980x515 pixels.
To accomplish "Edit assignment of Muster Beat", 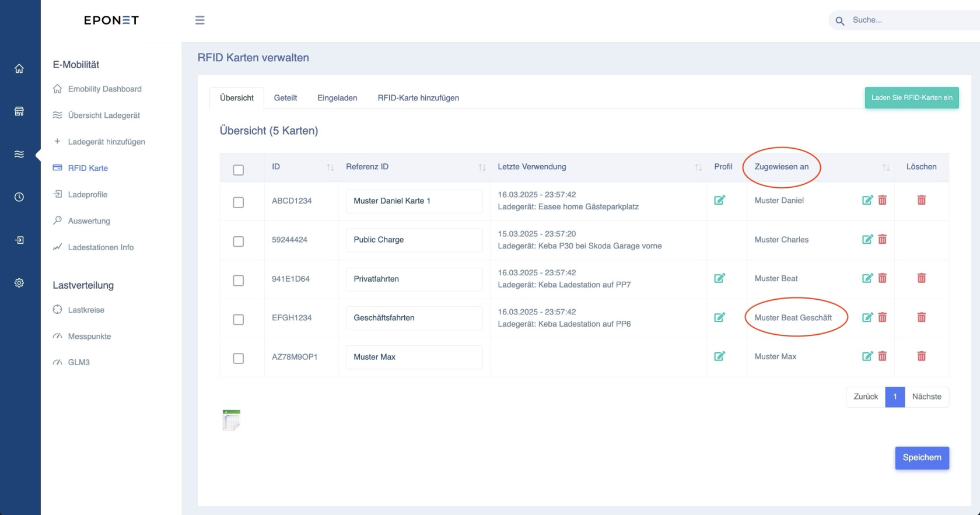I will [867, 278].
